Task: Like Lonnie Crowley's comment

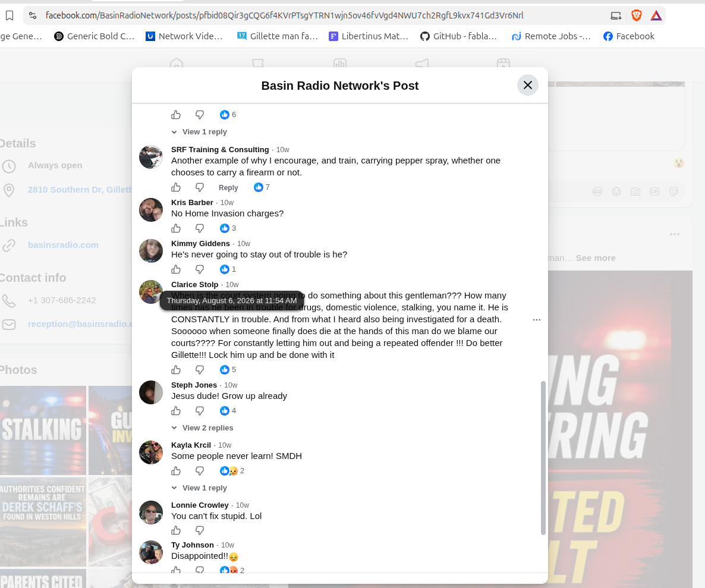Action: [176, 530]
